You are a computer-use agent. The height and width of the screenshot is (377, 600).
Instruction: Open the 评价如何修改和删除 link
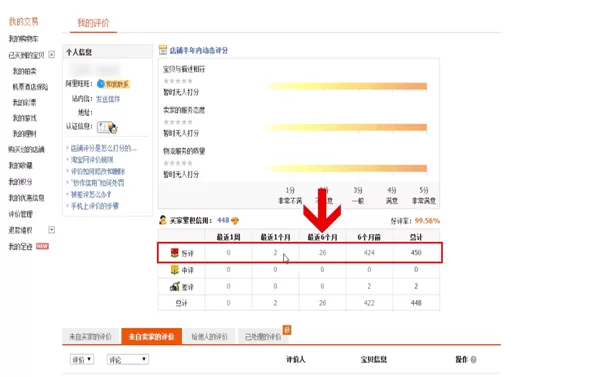click(x=98, y=171)
